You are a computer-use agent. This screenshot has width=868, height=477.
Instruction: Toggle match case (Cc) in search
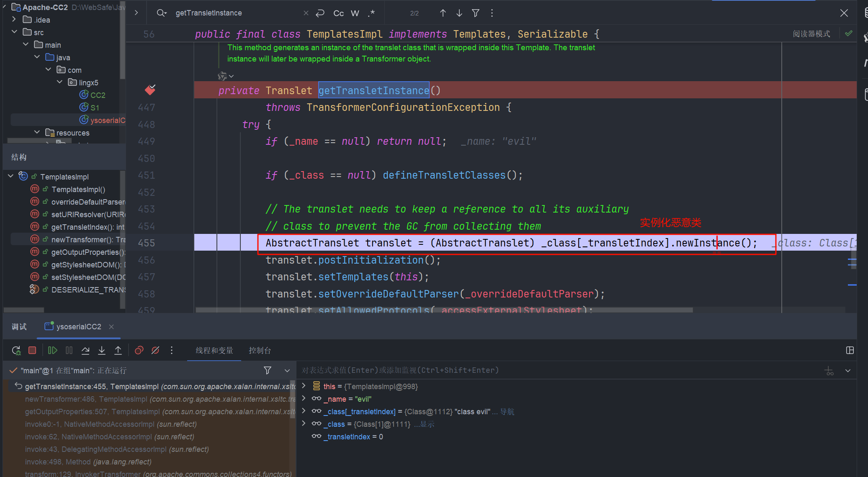(338, 13)
